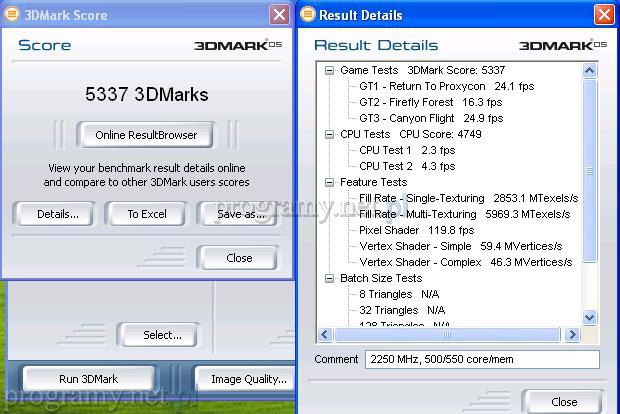Click the Select... button

coord(162,335)
